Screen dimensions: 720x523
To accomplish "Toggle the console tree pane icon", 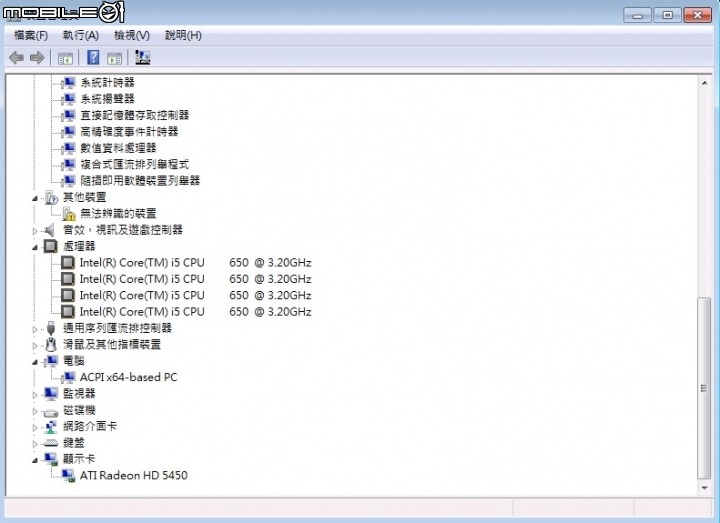I will [65, 58].
